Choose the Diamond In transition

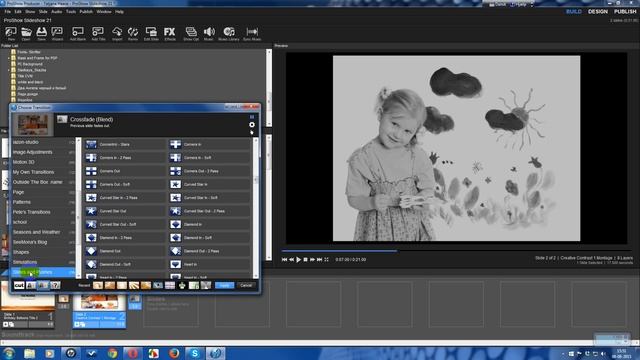(x=210, y=224)
